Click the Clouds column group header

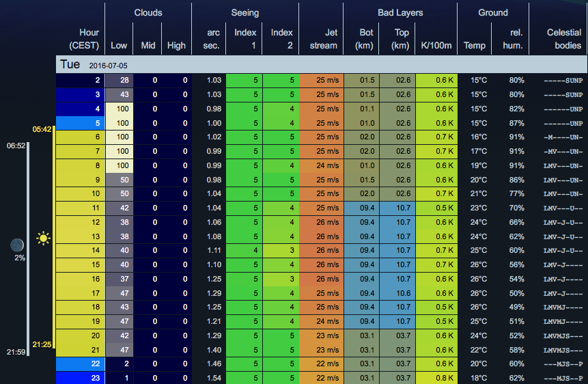(148, 12)
